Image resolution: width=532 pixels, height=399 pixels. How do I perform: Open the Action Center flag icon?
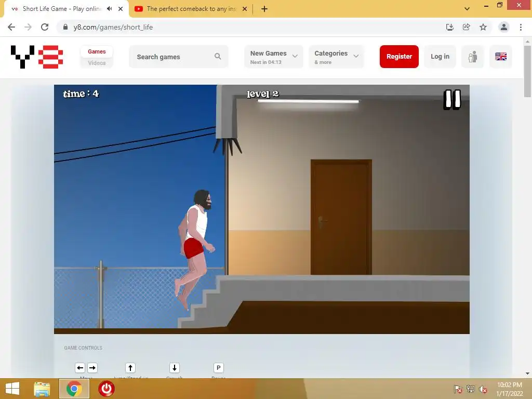pos(458,389)
